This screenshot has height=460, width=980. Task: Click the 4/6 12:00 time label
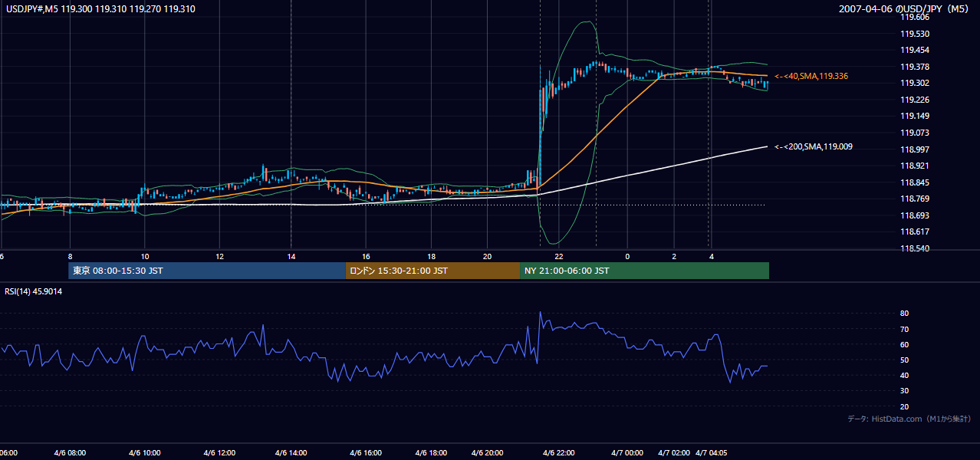[x=219, y=452]
